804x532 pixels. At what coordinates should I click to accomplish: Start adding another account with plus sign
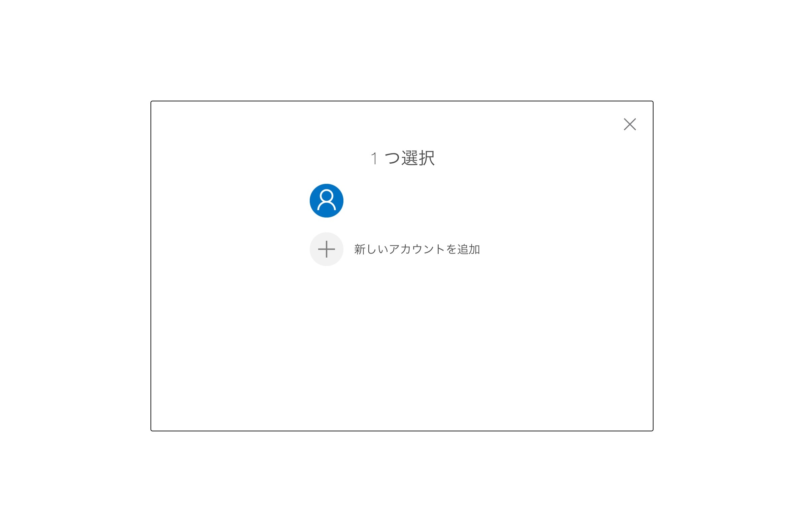[x=326, y=249]
